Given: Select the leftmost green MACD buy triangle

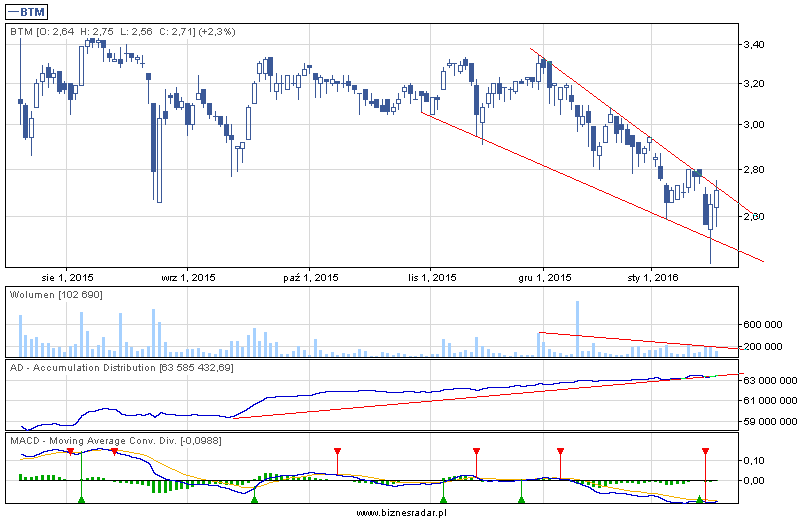Looking at the screenshot, I should pos(81,498).
